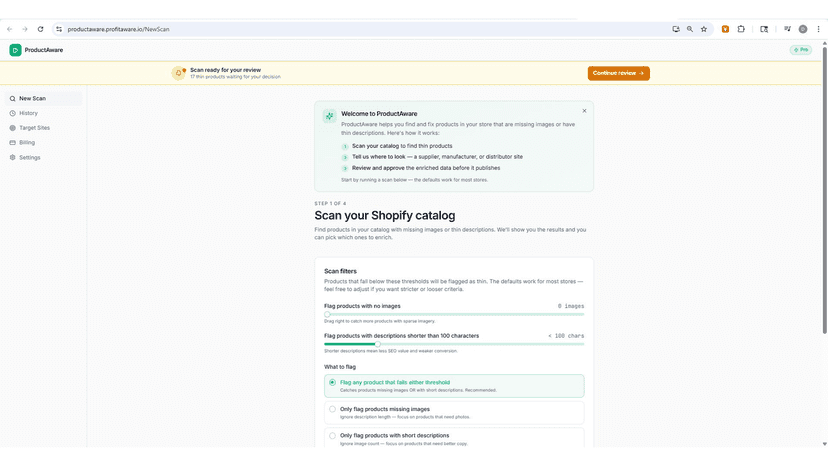This screenshot has width=828, height=466.
Task: Select Flag any product that fails either threshold
Action: click(454, 386)
